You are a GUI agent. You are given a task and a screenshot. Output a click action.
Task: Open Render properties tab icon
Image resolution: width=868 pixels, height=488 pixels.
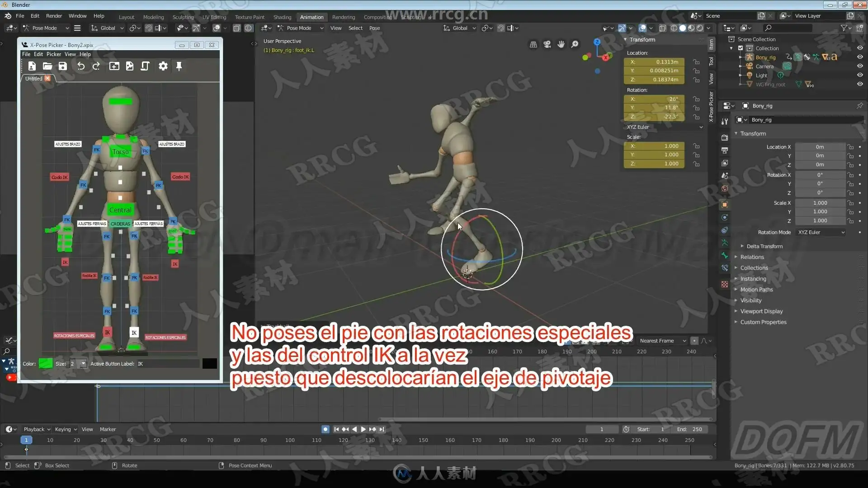coord(725,137)
